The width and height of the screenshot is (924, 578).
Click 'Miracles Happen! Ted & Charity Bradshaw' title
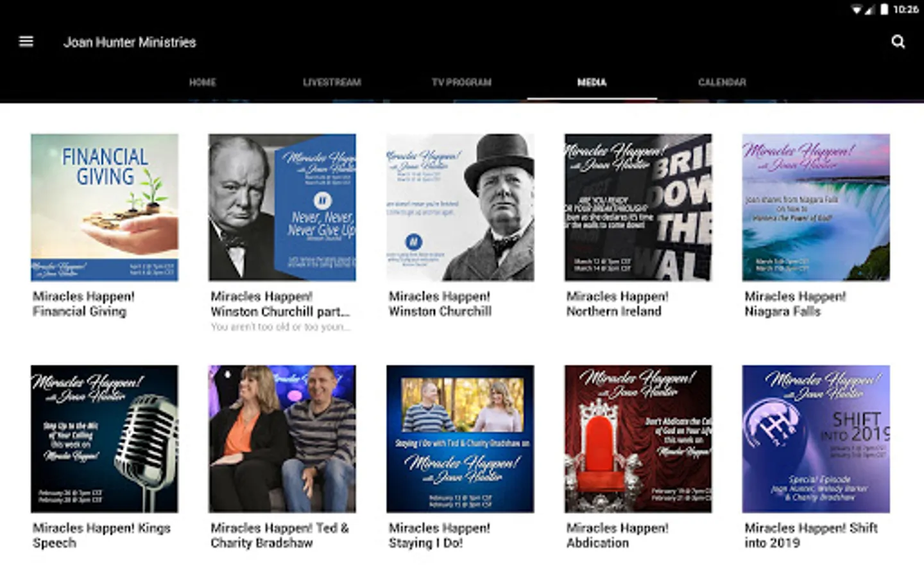[x=280, y=535]
